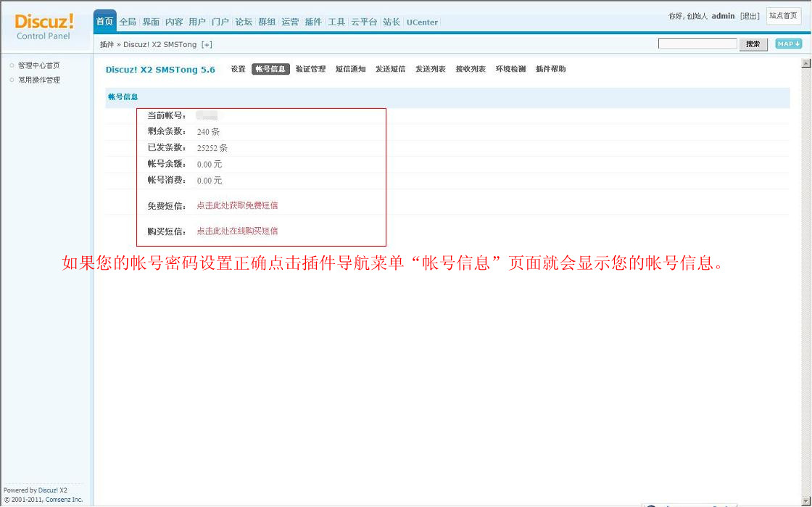Open the 首页 top navigation tab
Viewport: 812px width, 507px height.
(104, 22)
